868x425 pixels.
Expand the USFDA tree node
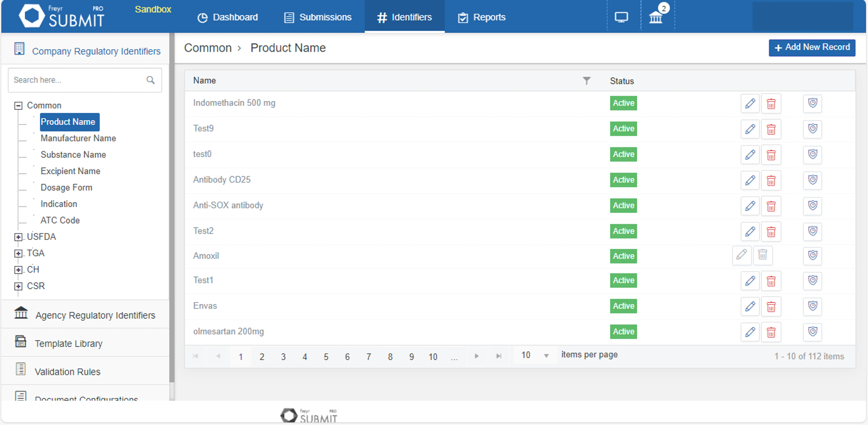tap(19, 237)
